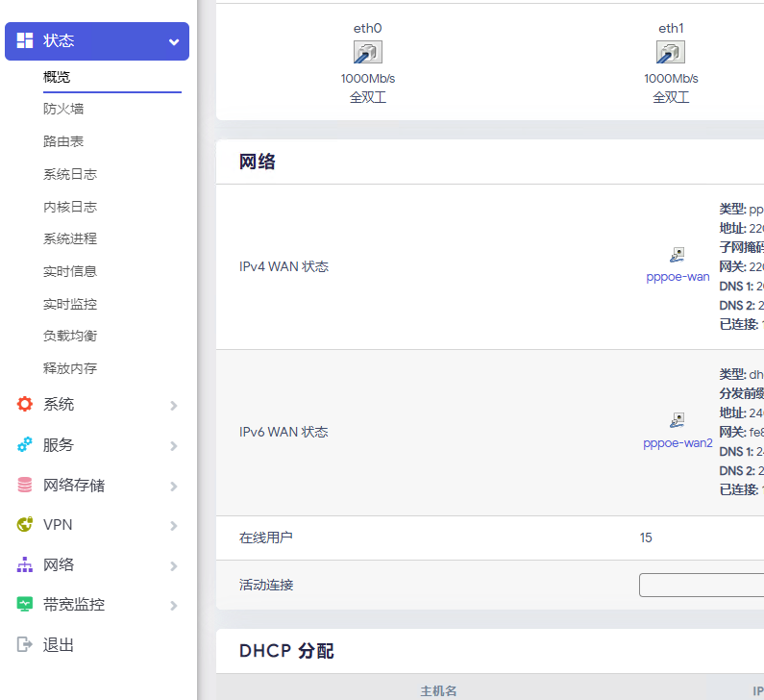This screenshot has width=764, height=700.
Task: Click eth0 speed text 1000Mb/s
Action: (368, 79)
